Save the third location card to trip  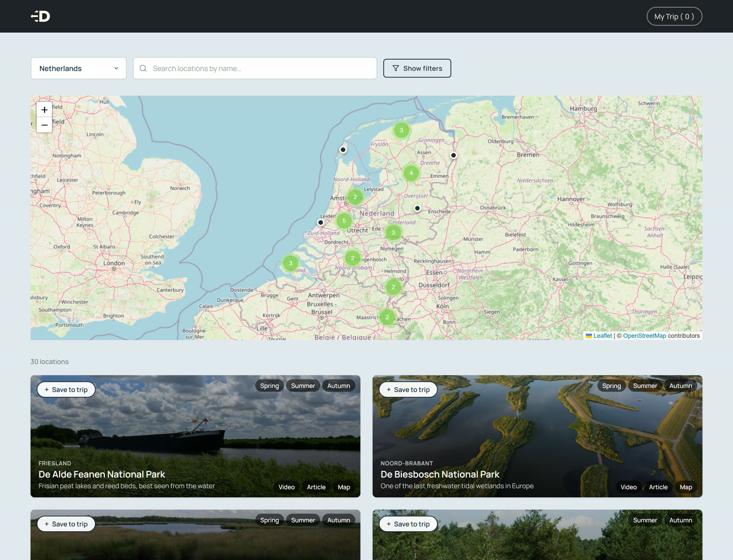point(66,524)
